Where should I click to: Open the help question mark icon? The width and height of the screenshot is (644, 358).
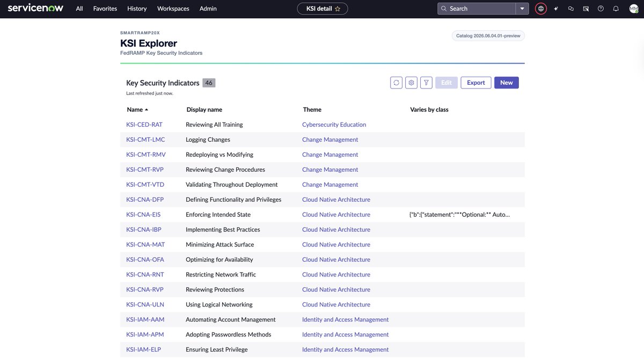pos(601,9)
